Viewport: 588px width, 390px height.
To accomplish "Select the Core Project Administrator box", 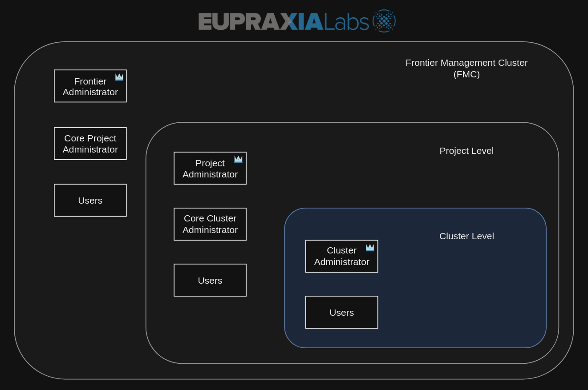I will pos(90,144).
